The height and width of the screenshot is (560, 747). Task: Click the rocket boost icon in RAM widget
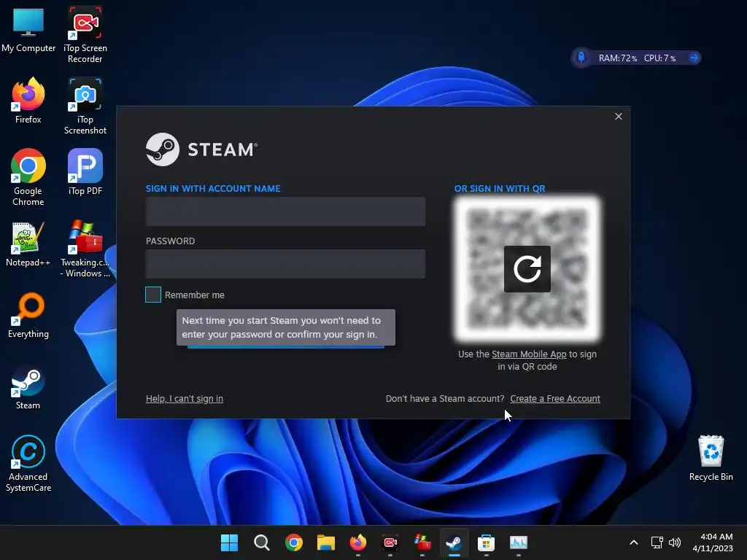pyautogui.click(x=581, y=58)
